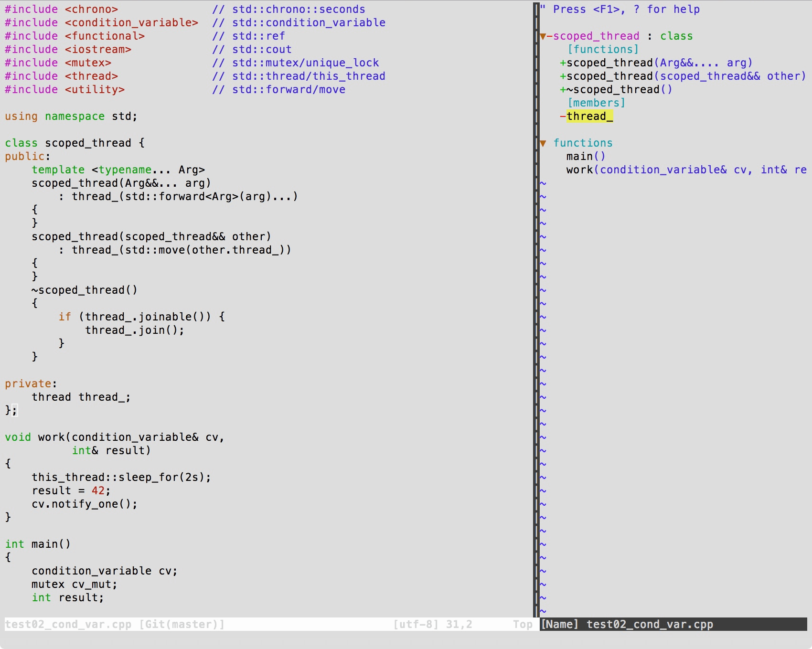Collapse the functions section triangle in Tagbar
The width and height of the screenshot is (812, 649).
pos(543,143)
